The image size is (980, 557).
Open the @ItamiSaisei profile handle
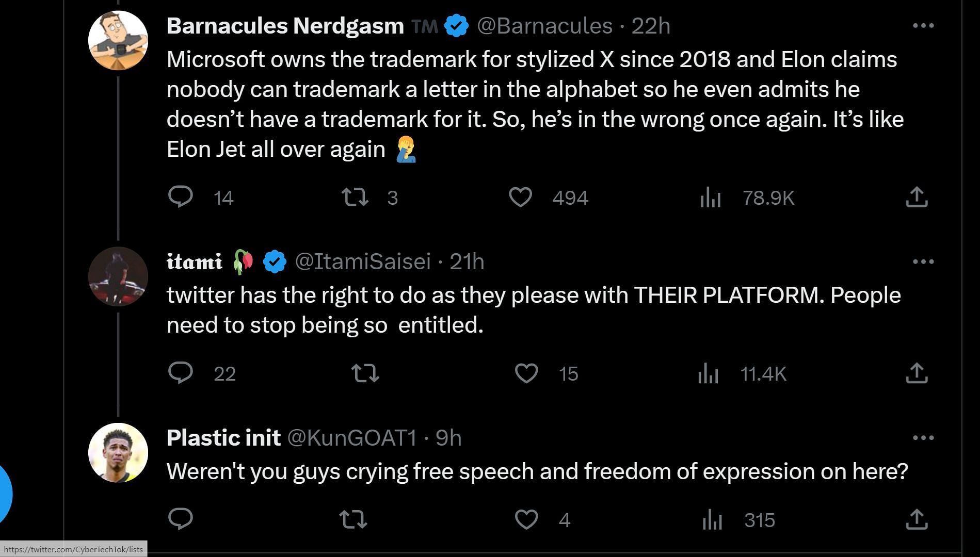point(362,262)
